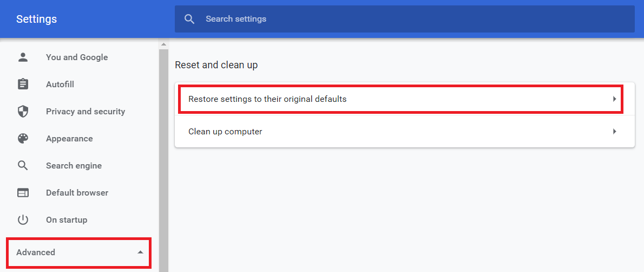Click the Search engine magnifier icon in sidebar
644x272 pixels.
click(23, 166)
